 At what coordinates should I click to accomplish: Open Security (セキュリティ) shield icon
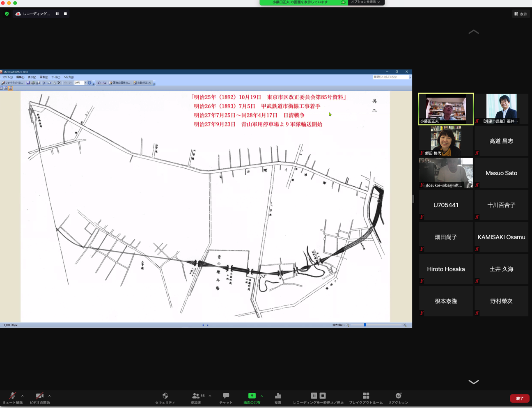165,396
